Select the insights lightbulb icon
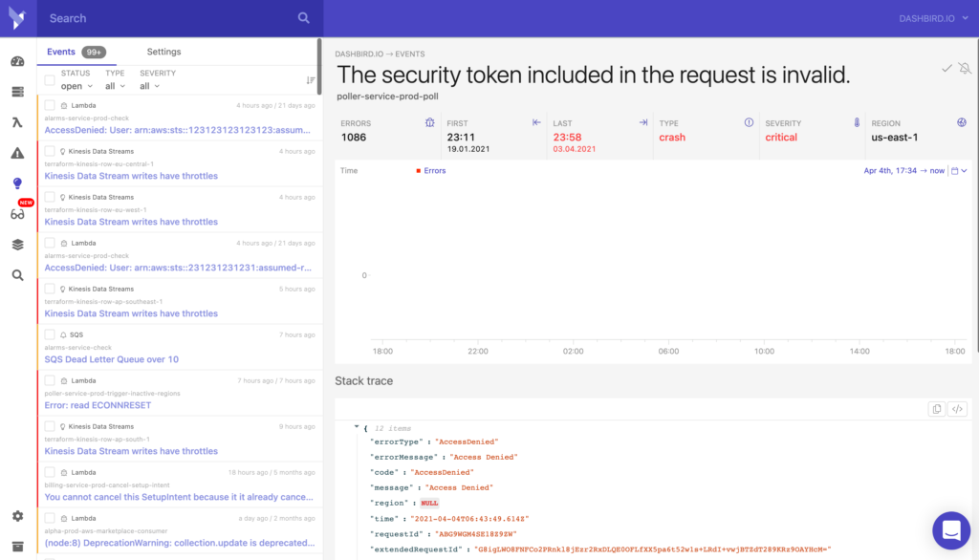Image resolution: width=979 pixels, height=560 pixels. [17, 182]
